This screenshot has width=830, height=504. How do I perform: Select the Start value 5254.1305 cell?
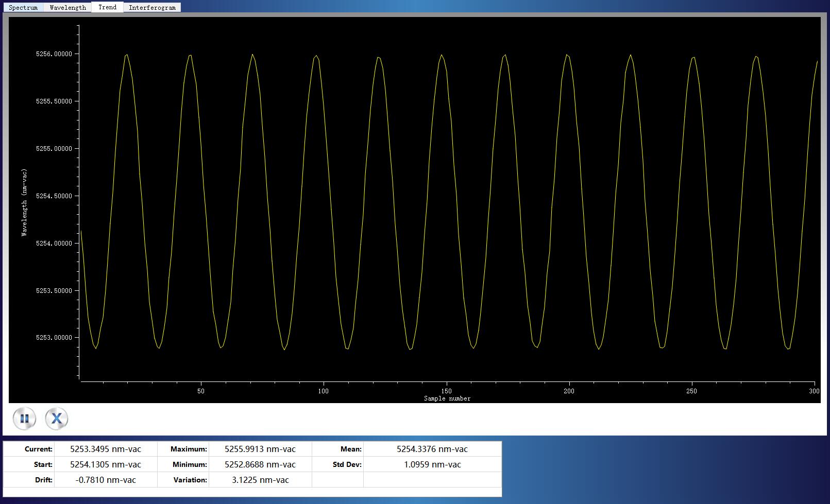105,464
